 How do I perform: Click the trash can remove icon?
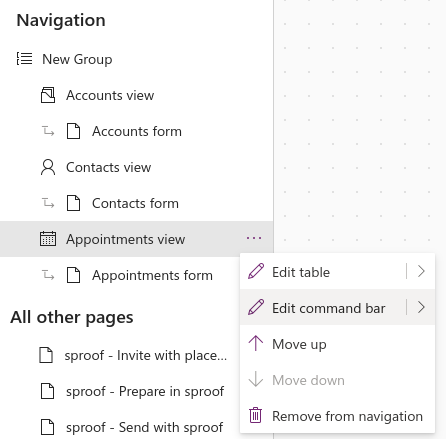coord(255,415)
